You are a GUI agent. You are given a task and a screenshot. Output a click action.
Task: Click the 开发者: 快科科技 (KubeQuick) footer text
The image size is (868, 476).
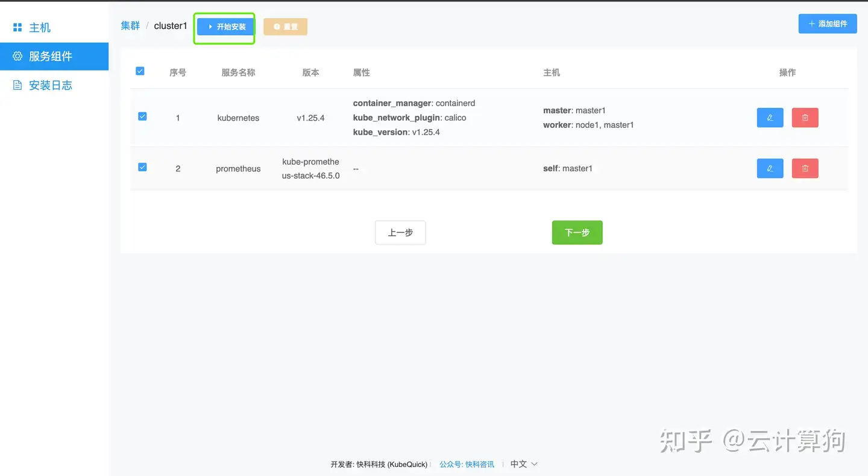379,465
